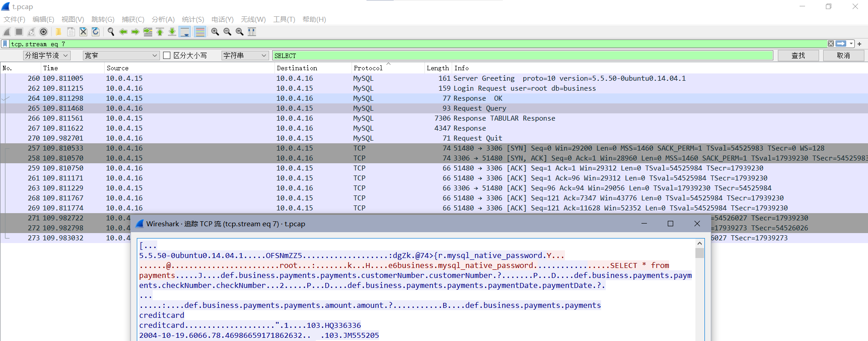Open a capture file folder icon
This screenshot has height=341, width=868.
coord(58,32)
